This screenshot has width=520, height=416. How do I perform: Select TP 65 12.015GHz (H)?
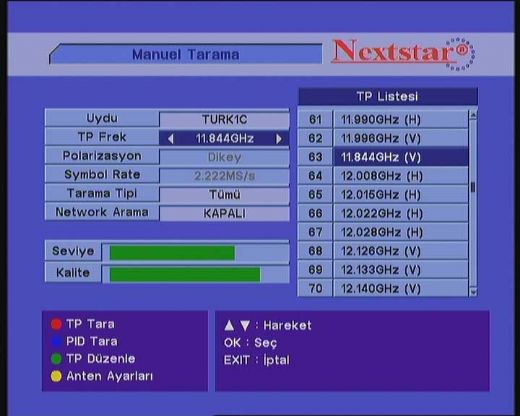coord(383,195)
